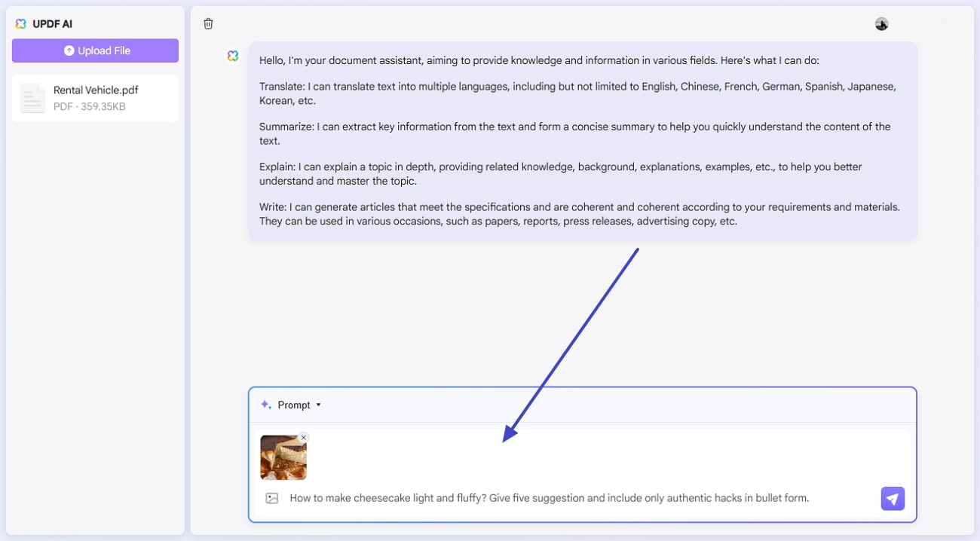This screenshot has width=980, height=541.
Task: Click the UPDF AI logo icon
Action: (x=20, y=23)
